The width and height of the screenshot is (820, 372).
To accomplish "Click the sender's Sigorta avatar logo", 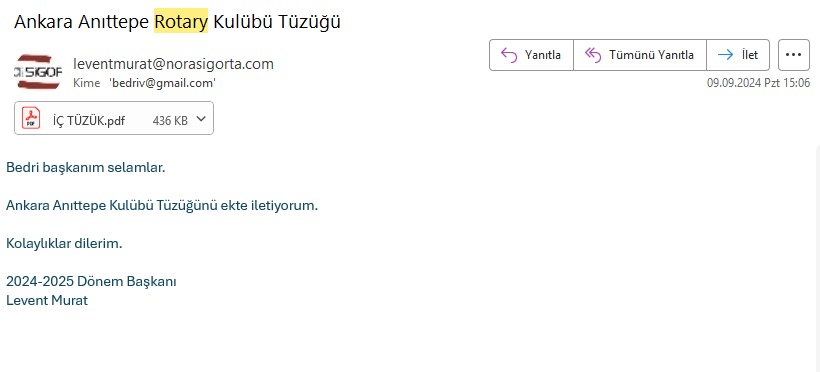I will [38, 72].
